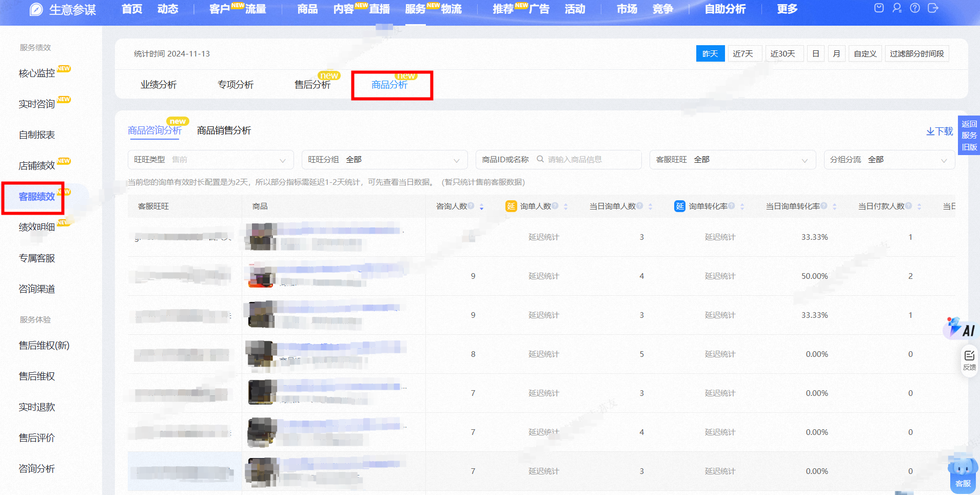Click the help icon next to 询单人数 header
Image resolution: width=980 pixels, height=495 pixels.
[x=555, y=206]
